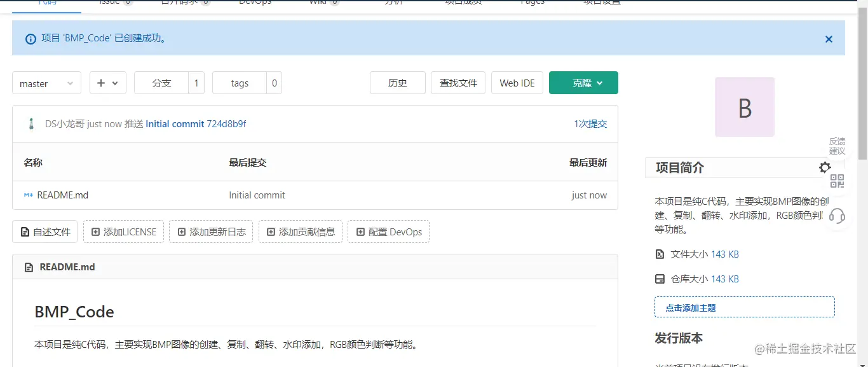Click the BMP_Code heading in README
868x367 pixels.
coord(74,312)
